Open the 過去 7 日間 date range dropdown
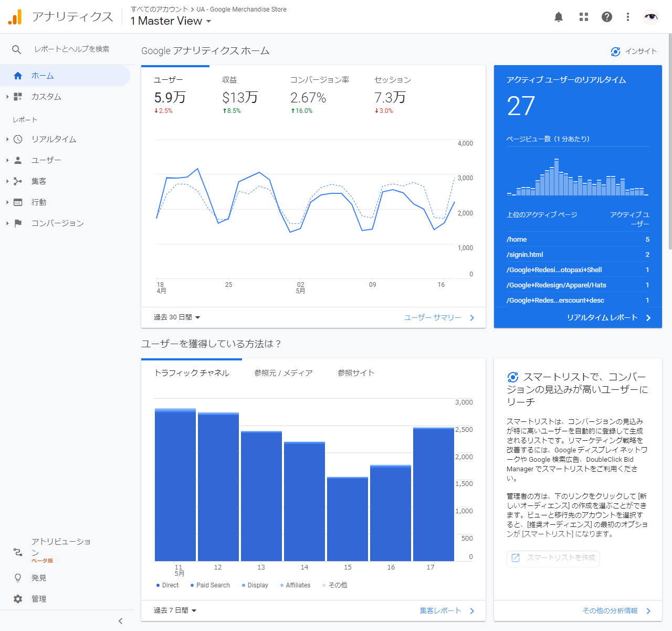 (x=175, y=611)
